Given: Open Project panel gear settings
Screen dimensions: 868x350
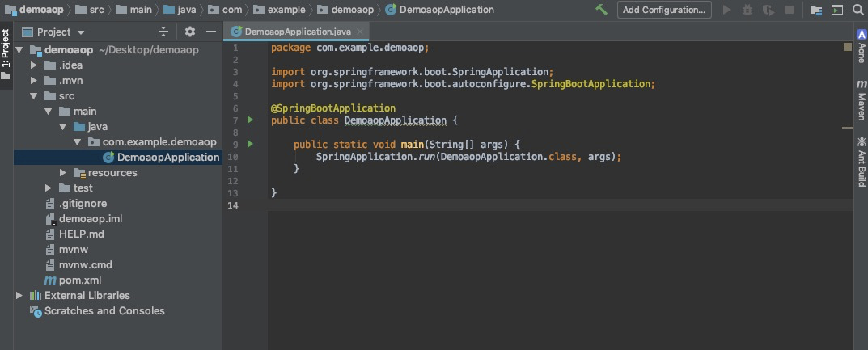Looking at the screenshot, I should (x=190, y=32).
